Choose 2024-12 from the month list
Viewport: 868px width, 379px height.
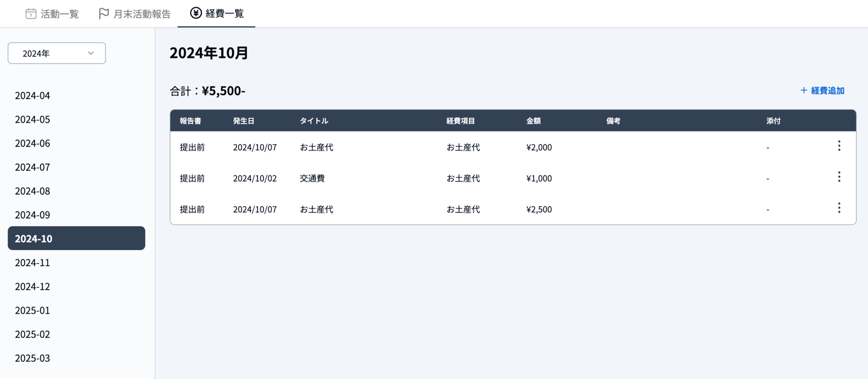pos(32,286)
